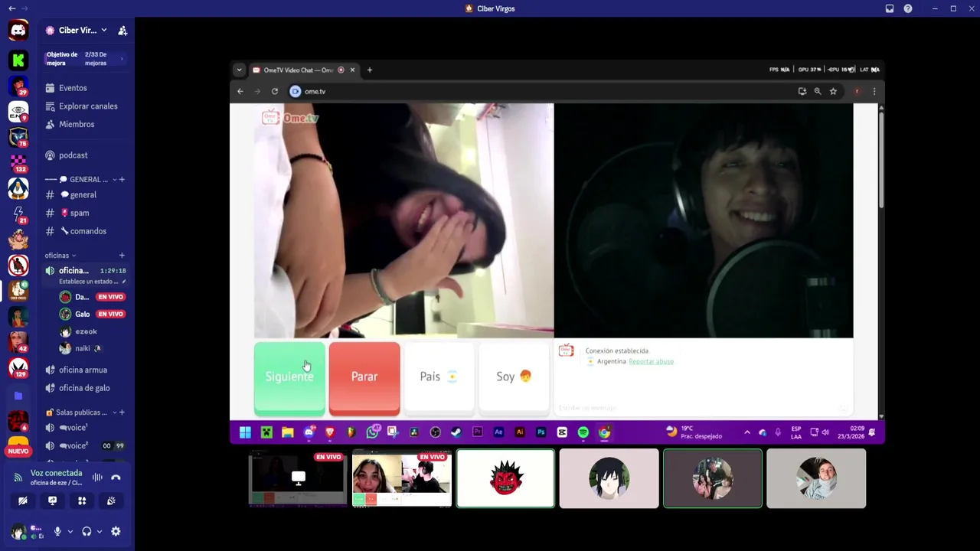The height and width of the screenshot is (551, 980).
Task: Click the Reportar abuso link
Action: [x=651, y=361]
